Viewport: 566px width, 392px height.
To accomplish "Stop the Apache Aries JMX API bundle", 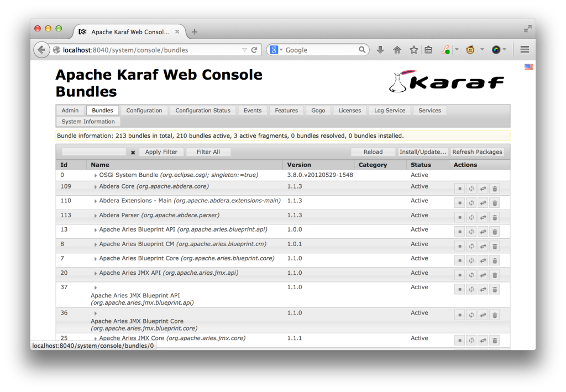I will pos(460,274).
